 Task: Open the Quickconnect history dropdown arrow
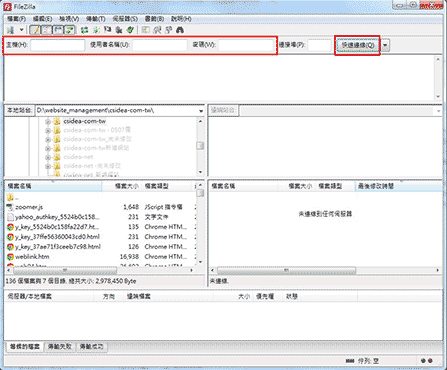(x=385, y=45)
